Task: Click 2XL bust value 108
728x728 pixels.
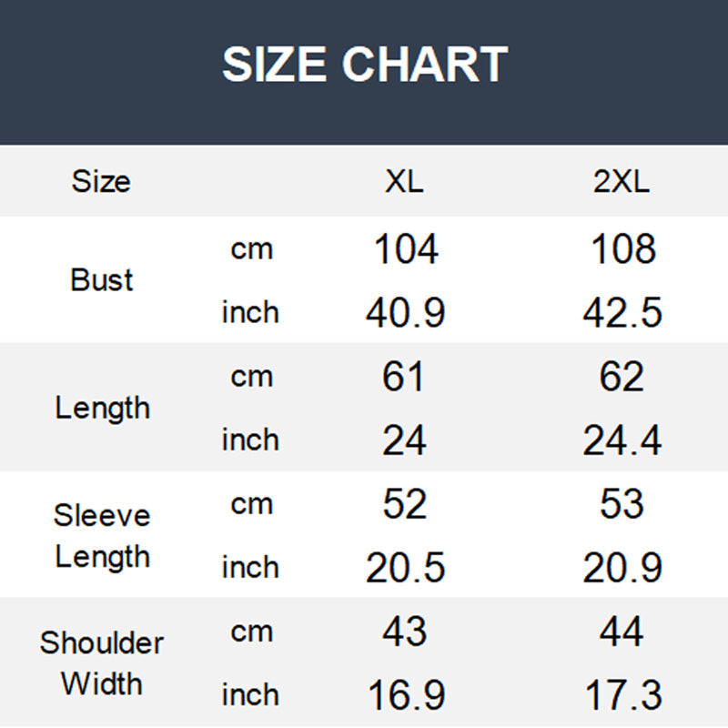Action: pyautogui.click(x=622, y=249)
